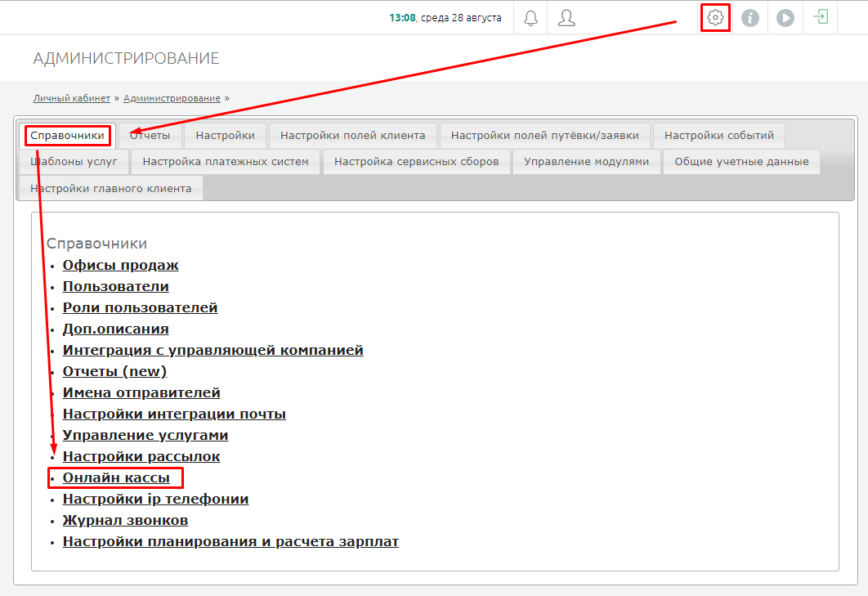
Task: Open Настройки полей путёвки/заявки tab
Action: [544, 135]
